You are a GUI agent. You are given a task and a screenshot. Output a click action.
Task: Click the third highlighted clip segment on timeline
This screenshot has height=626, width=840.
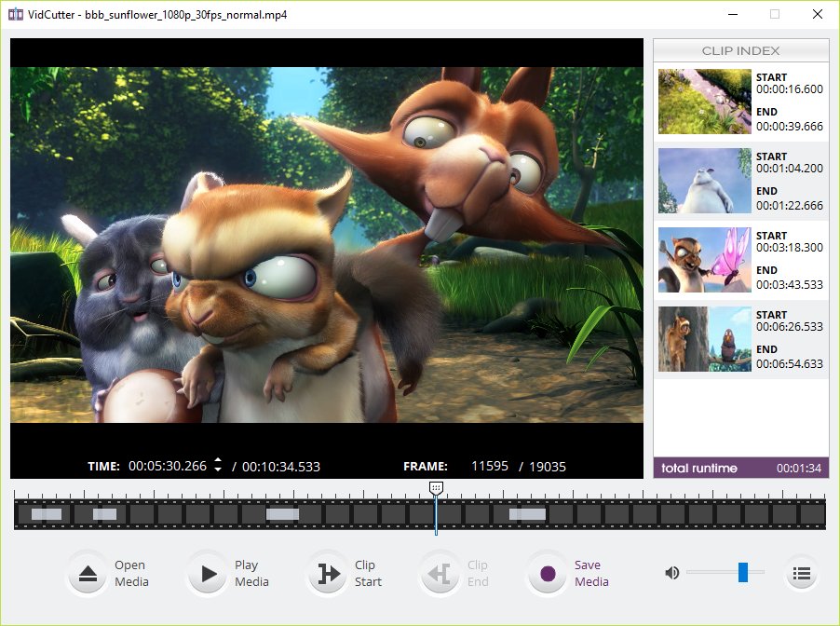pyautogui.click(x=282, y=514)
